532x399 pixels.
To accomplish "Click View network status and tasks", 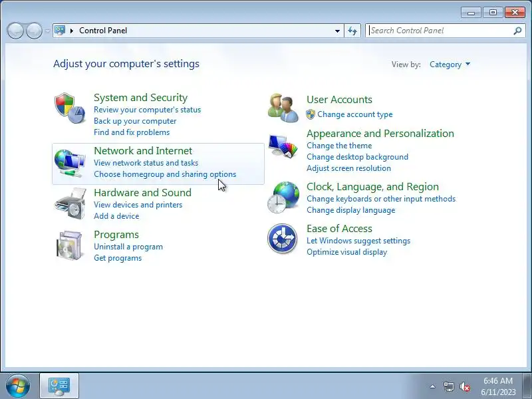I will 146,163.
